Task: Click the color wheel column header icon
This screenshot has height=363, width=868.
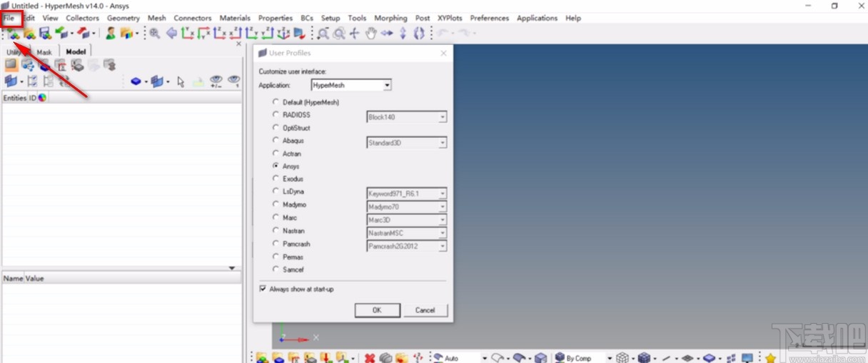Action: tap(42, 98)
